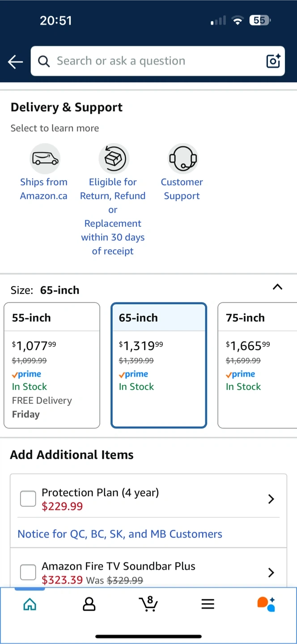Tap the magnifying glass search icon
Viewport: 297px width, 644px height.
coord(44,61)
